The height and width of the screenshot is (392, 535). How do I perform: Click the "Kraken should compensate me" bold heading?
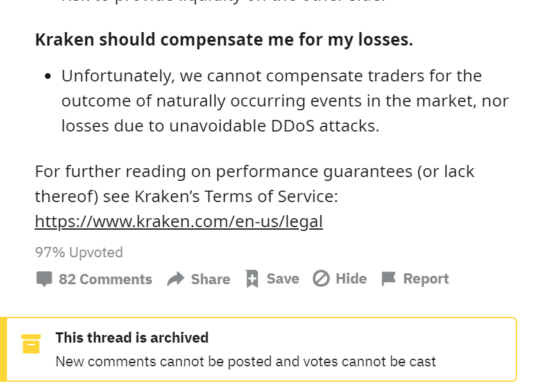(224, 40)
